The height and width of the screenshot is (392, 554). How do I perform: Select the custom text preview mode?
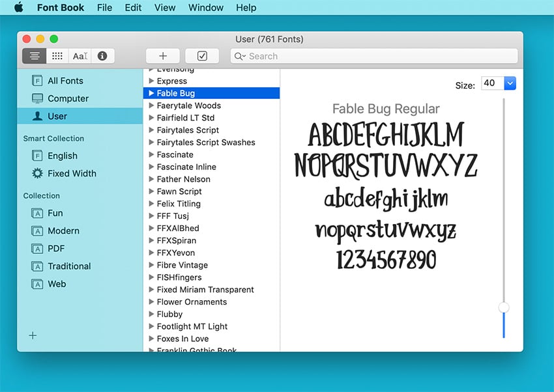pos(80,56)
